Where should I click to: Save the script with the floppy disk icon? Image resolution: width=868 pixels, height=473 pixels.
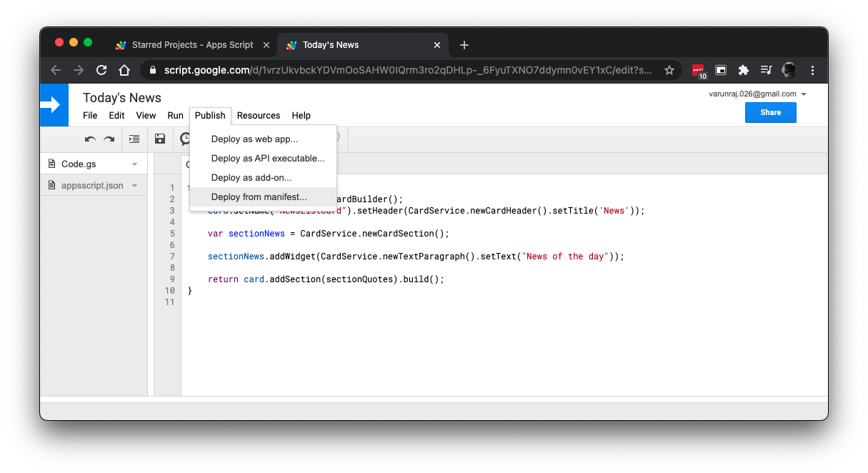(160, 139)
